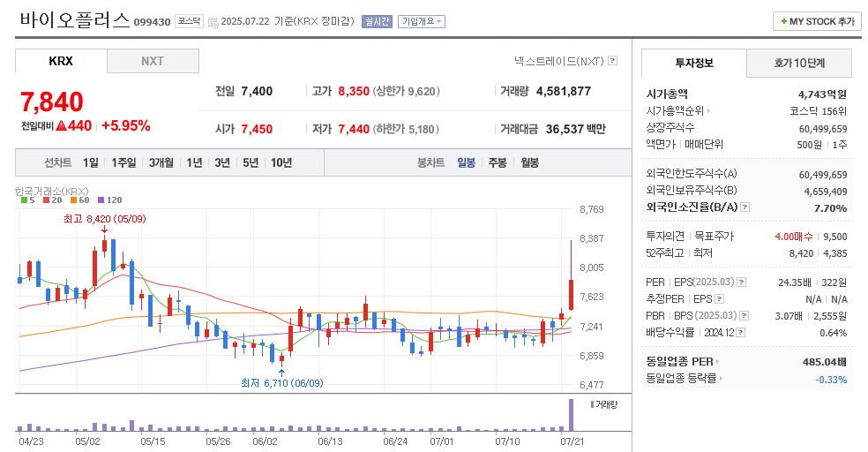Image resolution: width=868 pixels, height=452 pixels.
Task: Select 월봉 candlestick chart
Action: tap(530, 162)
